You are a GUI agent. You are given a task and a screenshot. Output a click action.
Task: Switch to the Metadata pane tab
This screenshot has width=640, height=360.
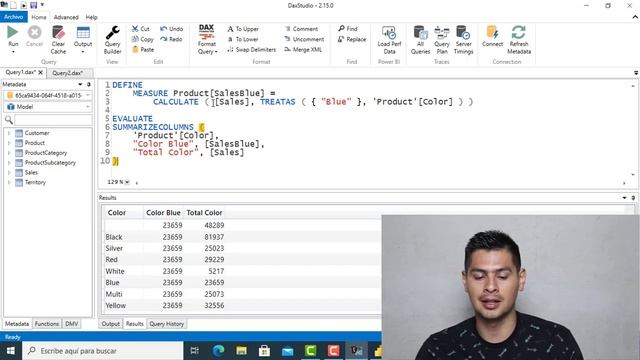pyautogui.click(x=17, y=324)
